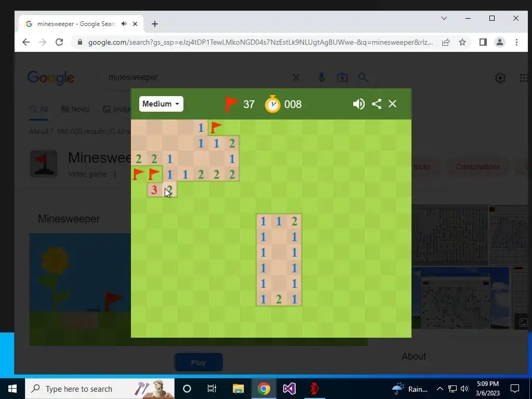This screenshot has height=399, width=532.
Task: Open the notification center icon
Action: click(515, 389)
